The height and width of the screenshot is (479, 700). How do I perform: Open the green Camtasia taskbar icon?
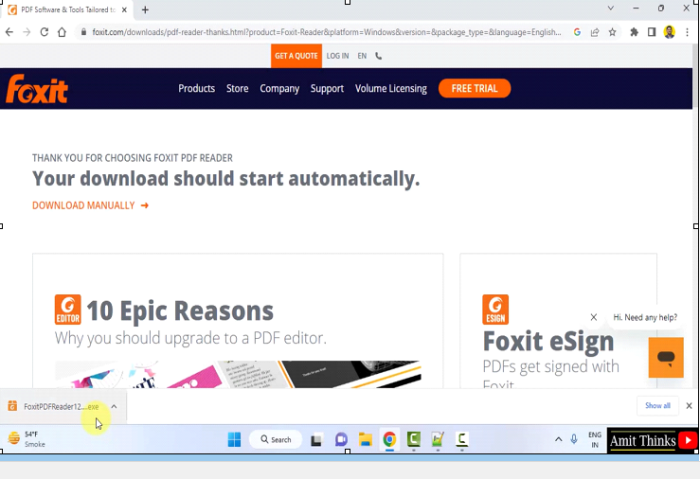click(x=413, y=440)
